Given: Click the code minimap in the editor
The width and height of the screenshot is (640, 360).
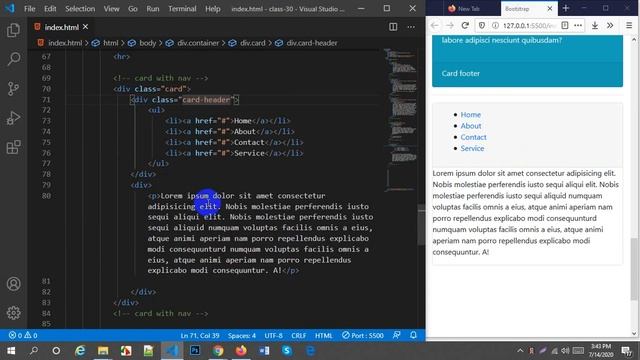Looking at the screenshot, I should click(x=401, y=120).
